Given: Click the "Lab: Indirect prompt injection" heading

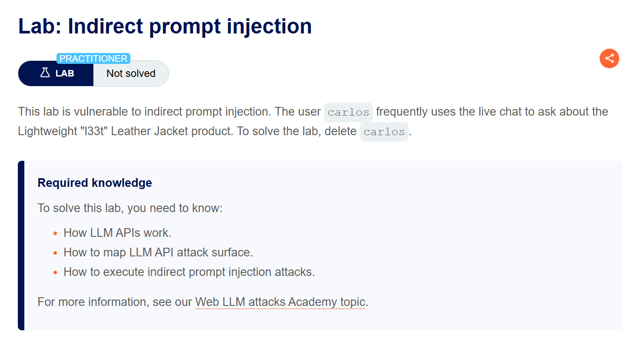Looking at the screenshot, I should [165, 26].
